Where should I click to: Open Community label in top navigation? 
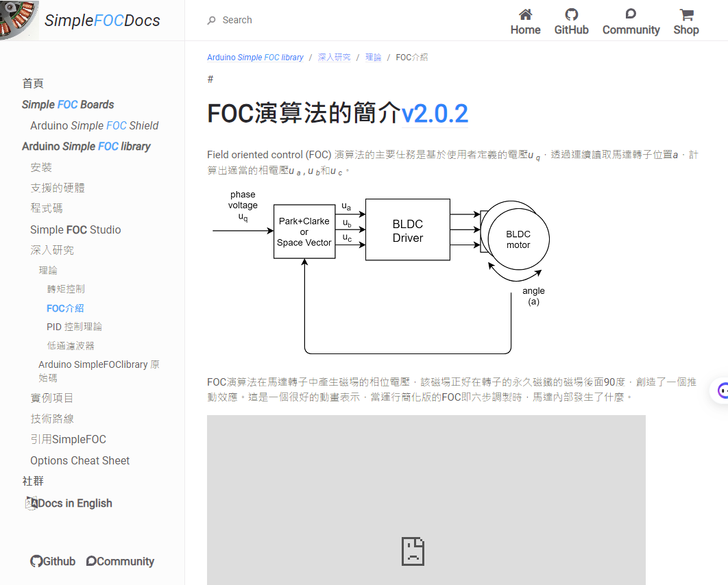[x=631, y=29]
